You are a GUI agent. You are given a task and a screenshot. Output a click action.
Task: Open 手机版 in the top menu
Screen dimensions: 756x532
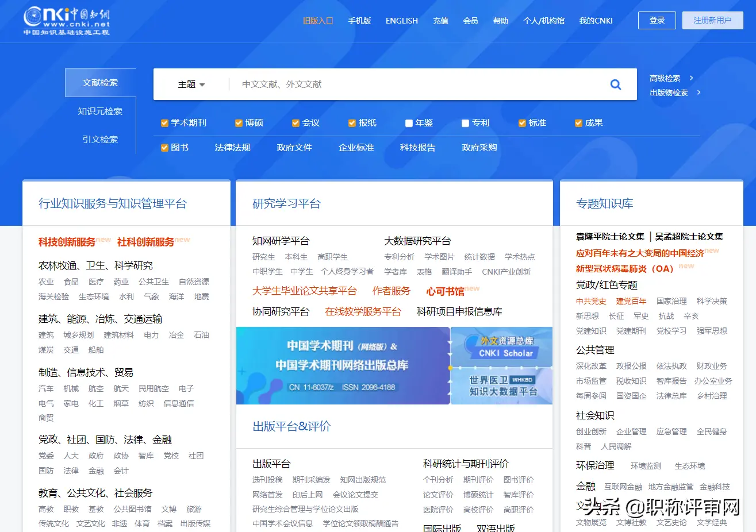(x=359, y=21)
